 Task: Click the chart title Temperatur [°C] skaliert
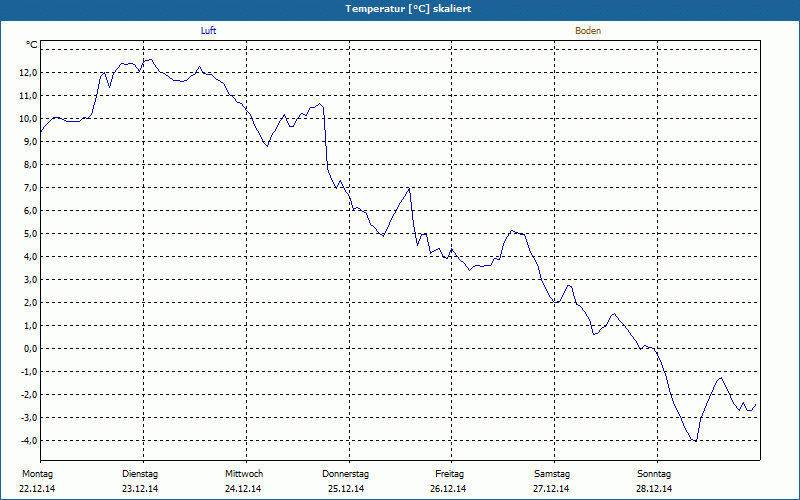coord(408,9)
